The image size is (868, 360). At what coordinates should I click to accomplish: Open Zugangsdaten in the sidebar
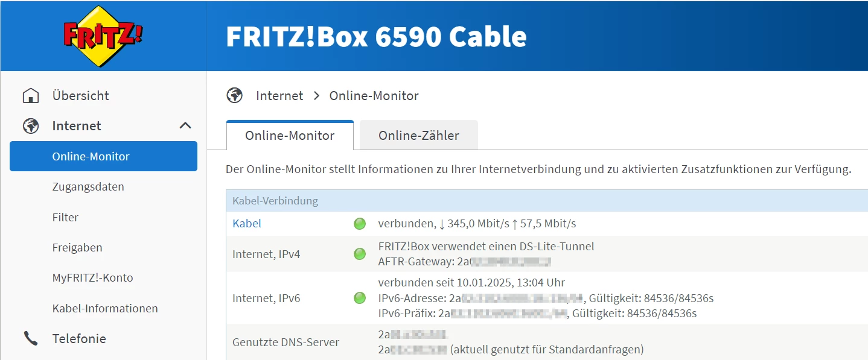pos(88,187)
